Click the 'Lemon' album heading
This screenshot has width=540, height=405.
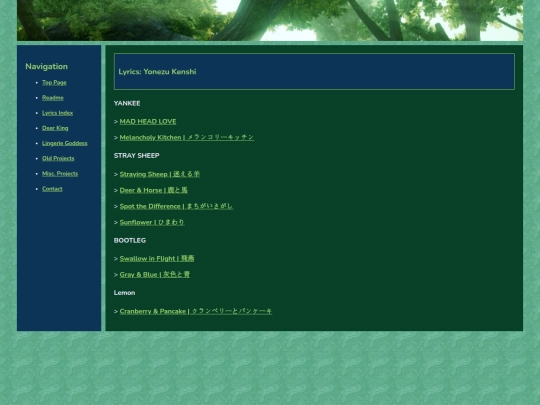click(124, 293)
